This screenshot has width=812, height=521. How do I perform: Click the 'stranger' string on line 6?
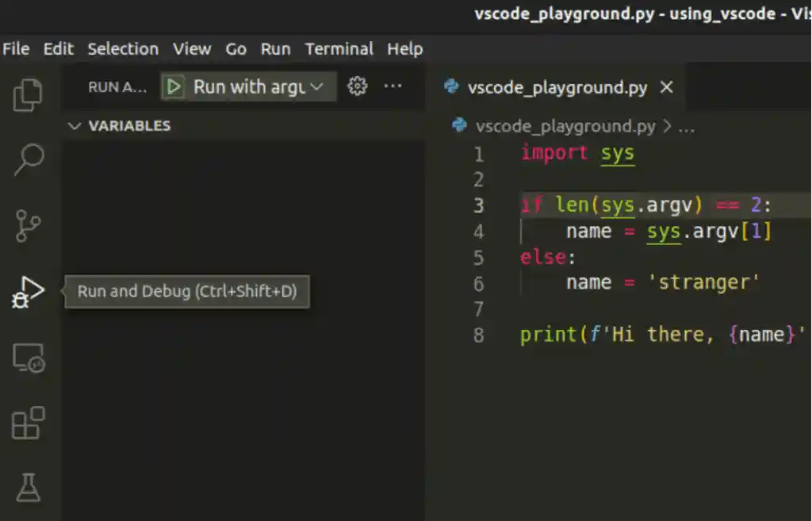coord(703,283)
